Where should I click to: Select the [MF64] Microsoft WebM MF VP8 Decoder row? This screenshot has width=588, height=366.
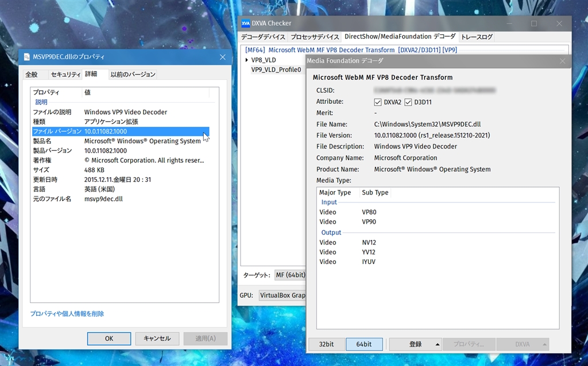(351, 50)
